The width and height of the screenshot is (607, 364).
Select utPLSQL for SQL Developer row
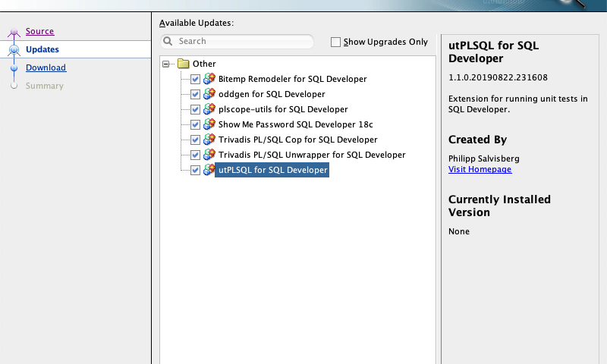[272, 170]
